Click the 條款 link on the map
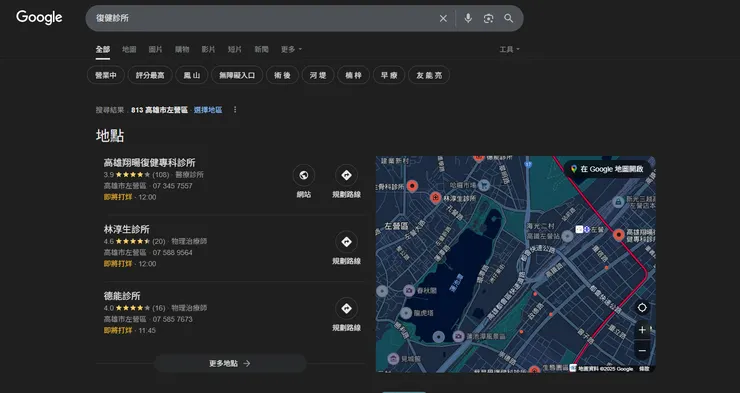Image resolution: width=740 pixels, height=393 pixels. point(644,369)
